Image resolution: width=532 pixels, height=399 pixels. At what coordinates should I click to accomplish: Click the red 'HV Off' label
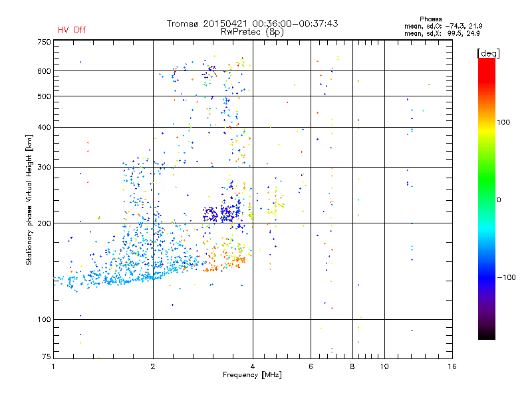tap(72, 30)
